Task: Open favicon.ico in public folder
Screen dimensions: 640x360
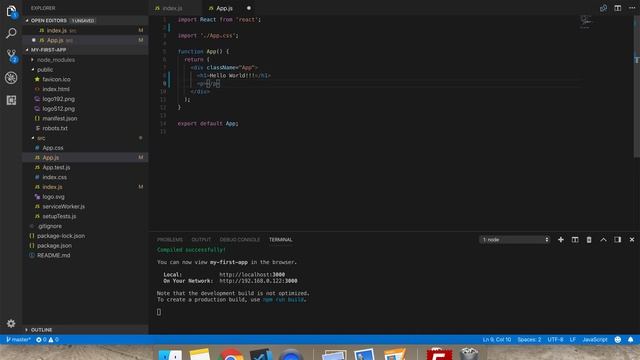Action: click(x=85, y=80)
